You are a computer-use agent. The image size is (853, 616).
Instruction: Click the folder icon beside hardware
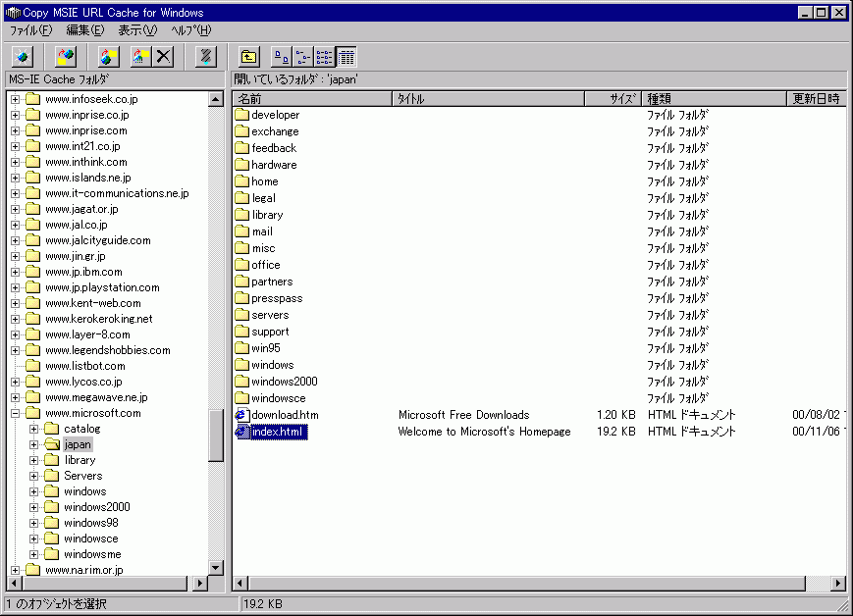point(242,165)
